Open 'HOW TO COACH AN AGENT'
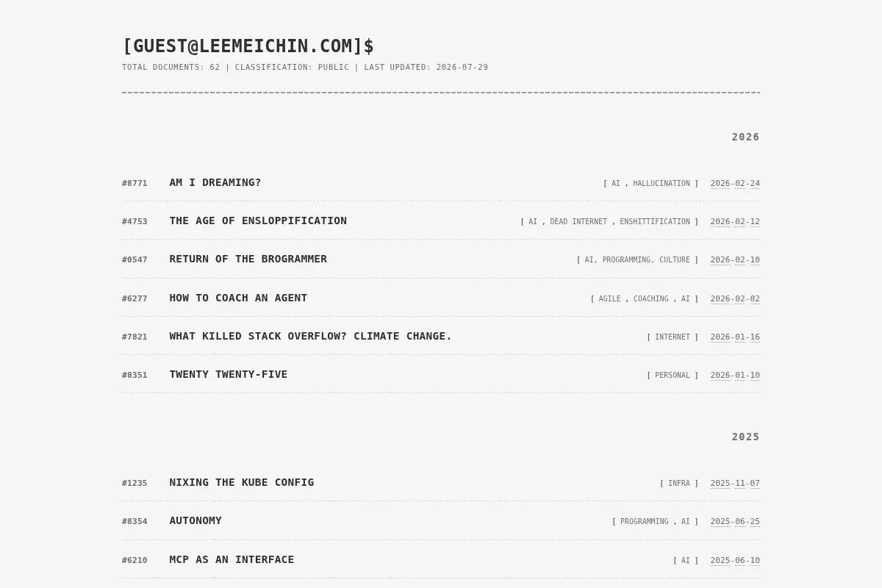 (x=238, y=298)
